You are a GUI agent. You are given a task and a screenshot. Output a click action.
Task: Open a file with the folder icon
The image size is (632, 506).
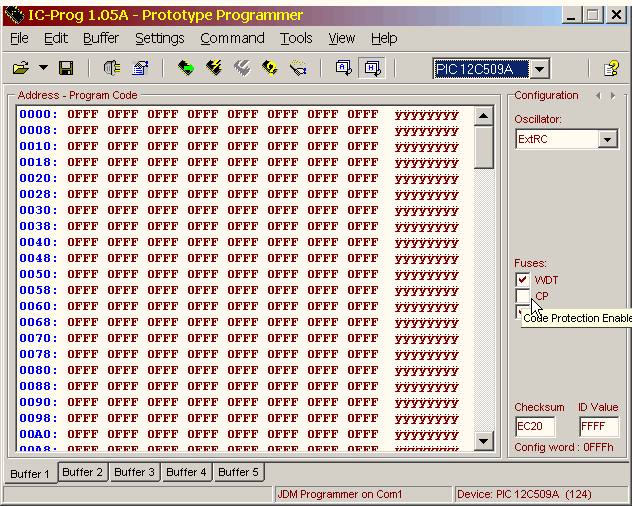21,68
